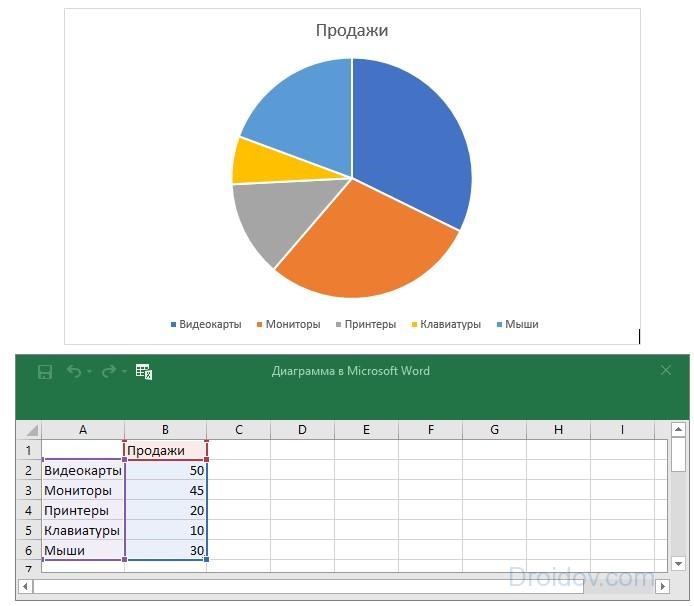Screen dimensions: 694x606
Task: Select column B header
Action: (x=166, y=430)
